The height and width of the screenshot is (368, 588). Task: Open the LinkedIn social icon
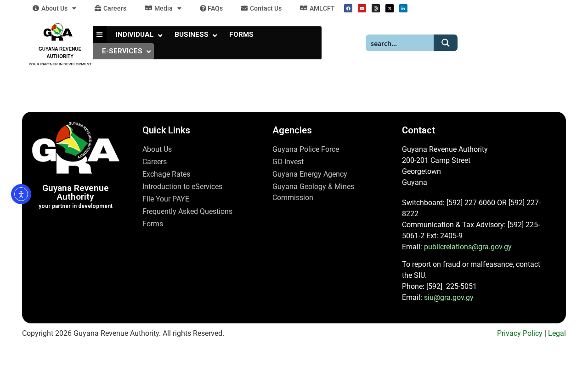pyautogui.click(x=403, y=8)
